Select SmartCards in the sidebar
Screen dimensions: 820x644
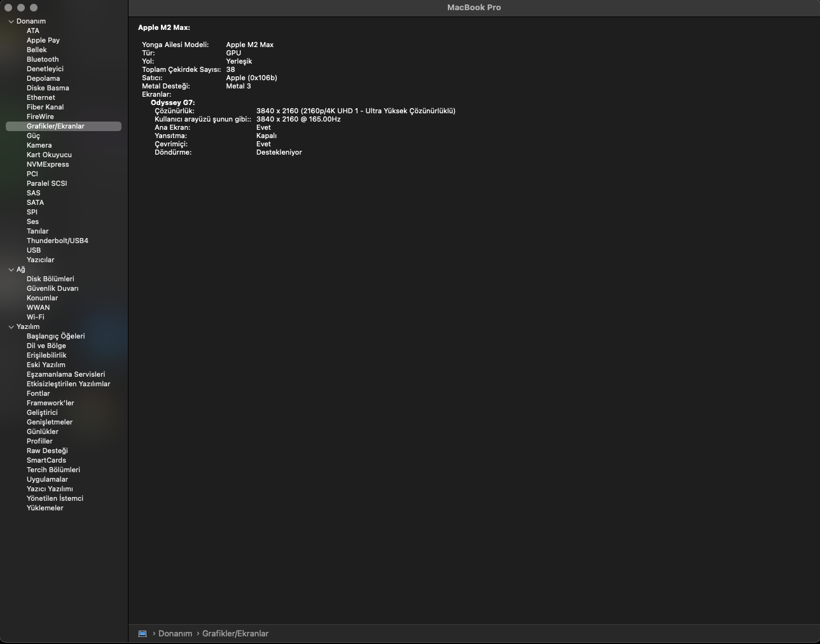pos(46,460)
